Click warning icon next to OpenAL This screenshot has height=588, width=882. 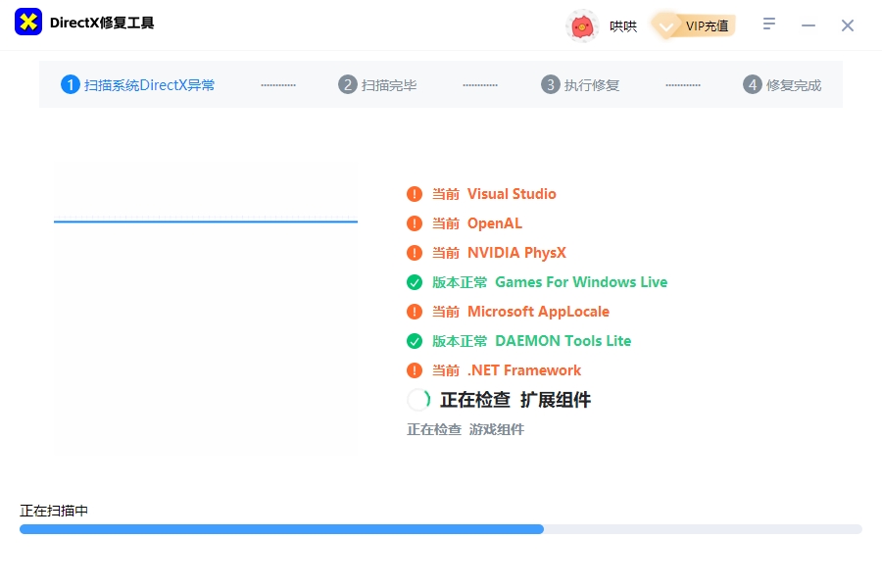[x=415, y=223]
